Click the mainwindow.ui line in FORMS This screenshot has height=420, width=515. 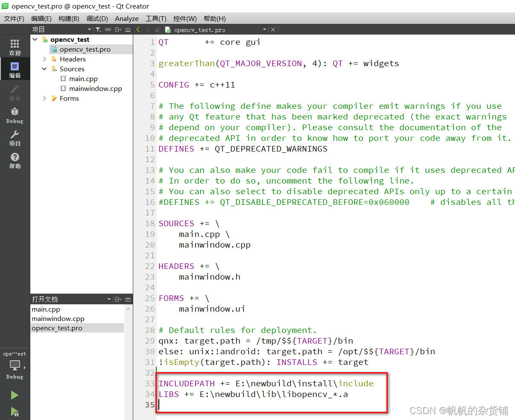pyautogui.click(x=212, y=309)
